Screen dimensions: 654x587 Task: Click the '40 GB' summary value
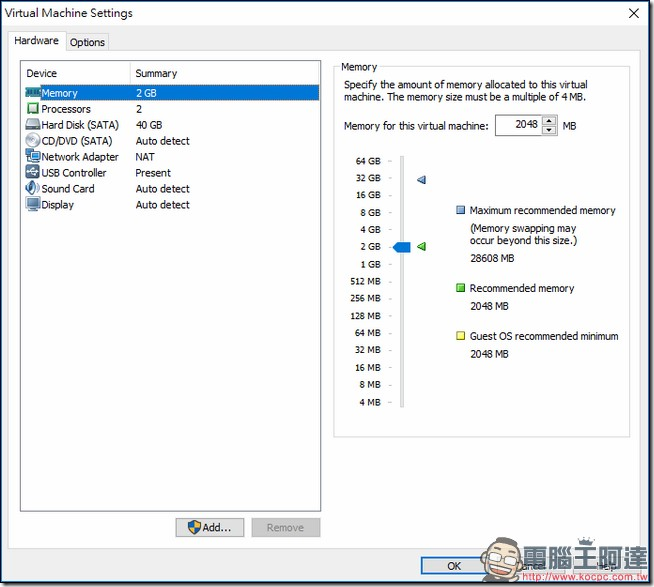(x=149, y=125)
